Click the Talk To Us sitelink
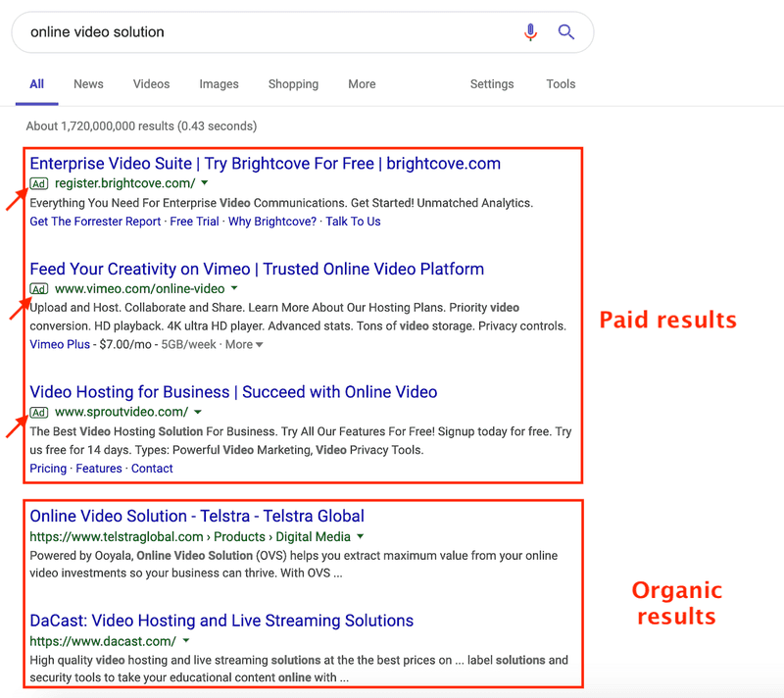The width and height of the screenshot is (784, 698). tap(353, 222)
